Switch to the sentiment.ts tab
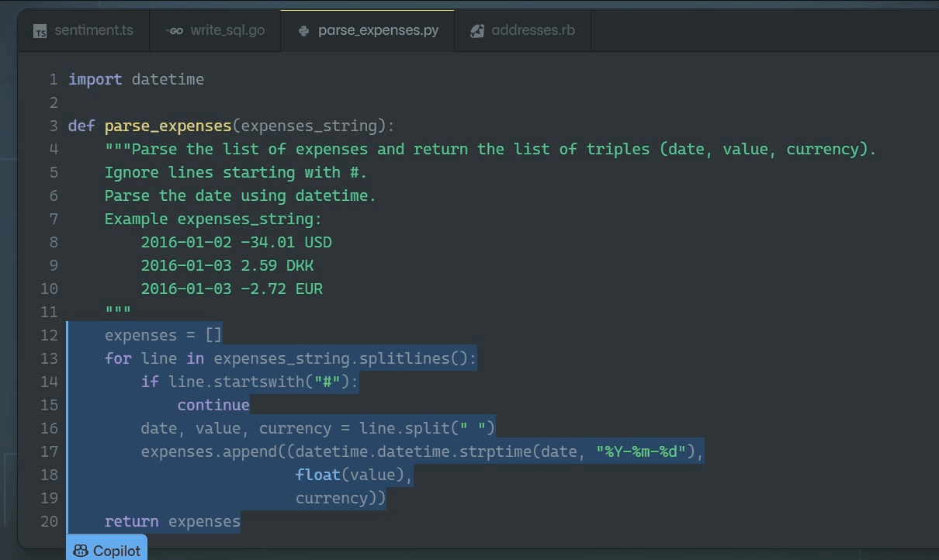The image size is (939, 560). click(x=83, y=31)
